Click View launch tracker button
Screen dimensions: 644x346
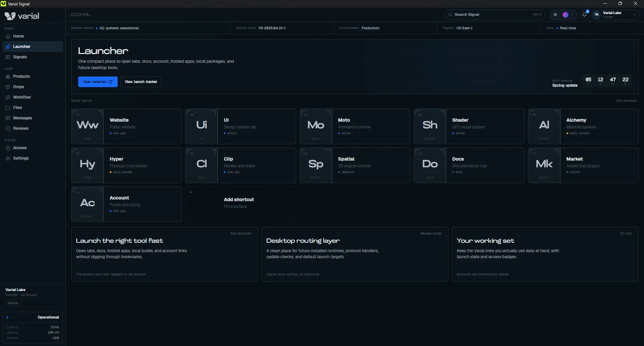(x=141, y=82)
